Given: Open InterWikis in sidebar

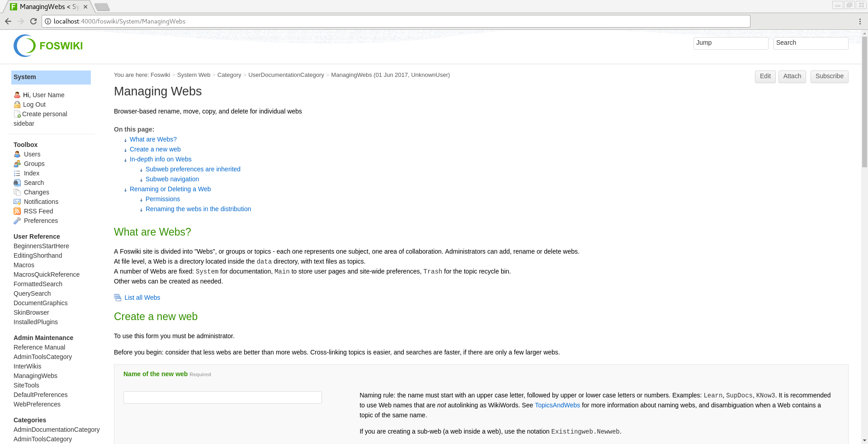Looking at the screenshot, I should tap(27, 366).
